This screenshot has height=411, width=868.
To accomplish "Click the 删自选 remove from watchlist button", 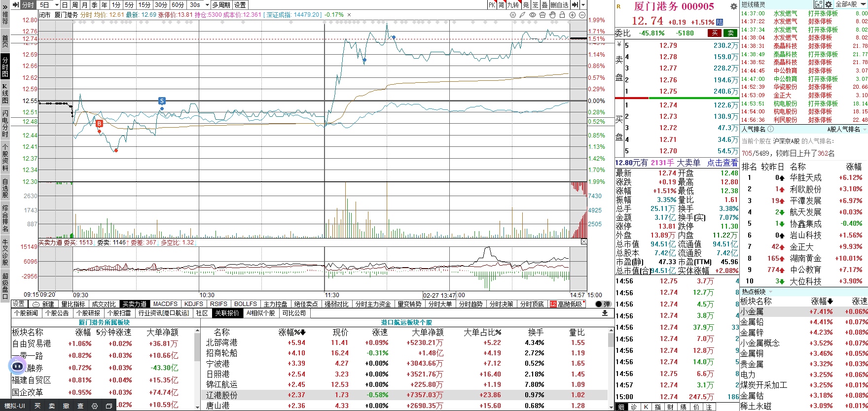I will coord(559,5).
